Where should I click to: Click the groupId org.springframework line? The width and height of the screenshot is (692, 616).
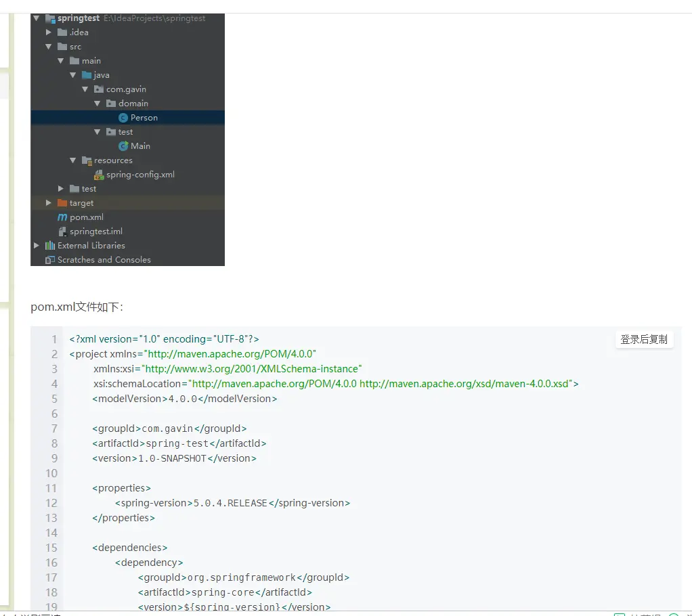tap(244, 577)
